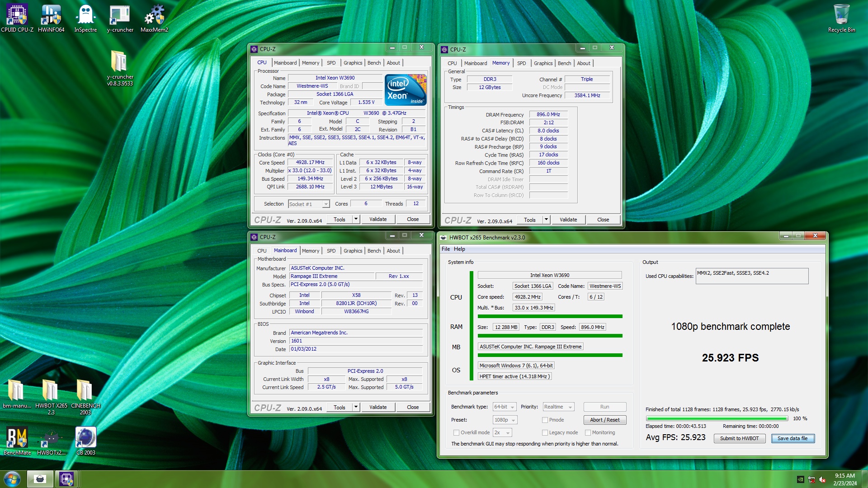Expand Tools arrow in Mainboard window
Screen dimensions: 868x488
coord(356,407)
